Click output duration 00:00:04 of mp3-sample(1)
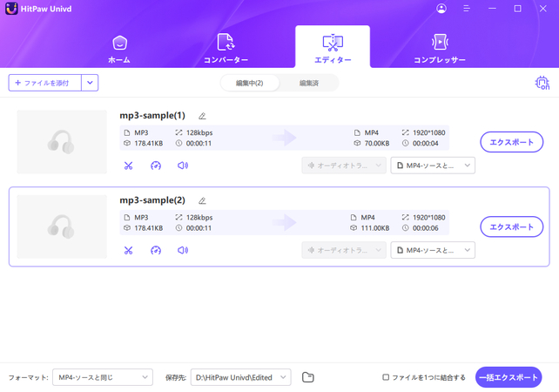This screenshot has height=392, width=559. click(x=425, y=144)
